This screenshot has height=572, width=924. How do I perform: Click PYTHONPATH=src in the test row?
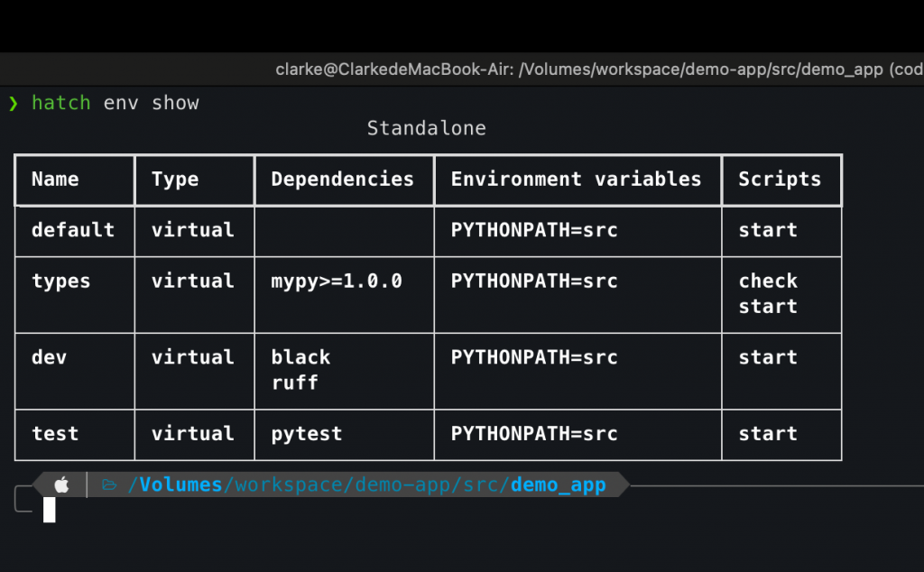[x=534, y=434]
